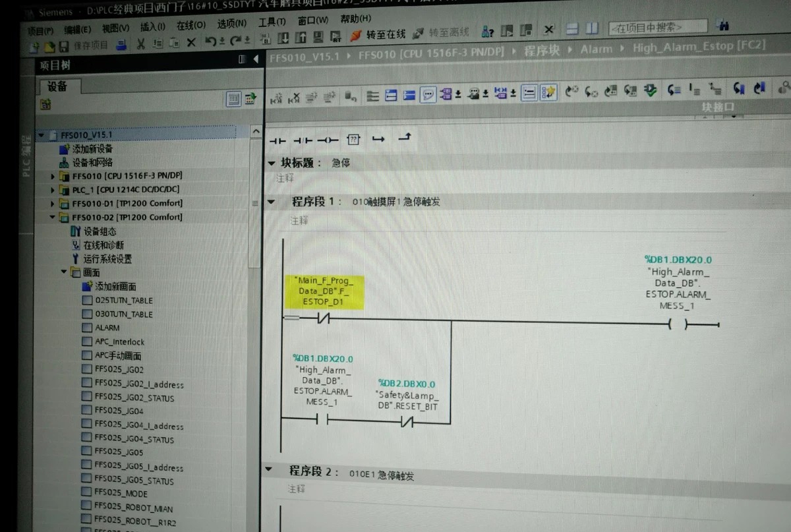Open the 工具(T) menu
The height and width of the screenshot is (532, 791).
[272, 23]
